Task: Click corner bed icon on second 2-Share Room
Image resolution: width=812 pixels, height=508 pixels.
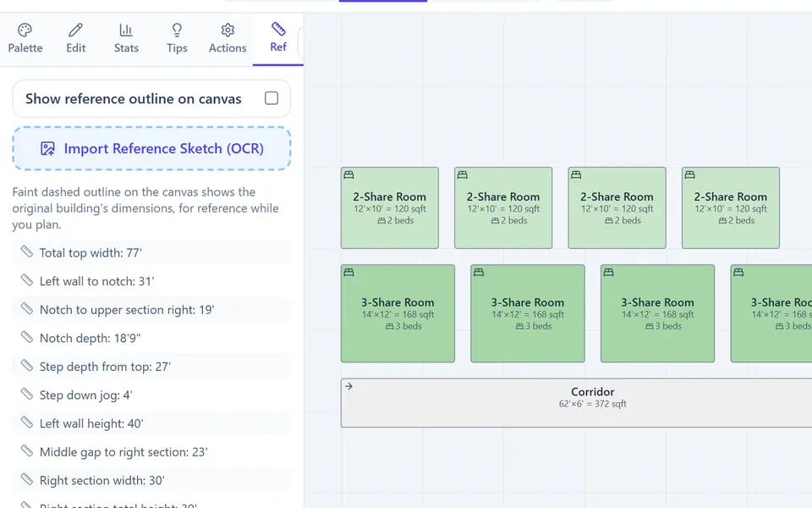Action: coord(463,175)
